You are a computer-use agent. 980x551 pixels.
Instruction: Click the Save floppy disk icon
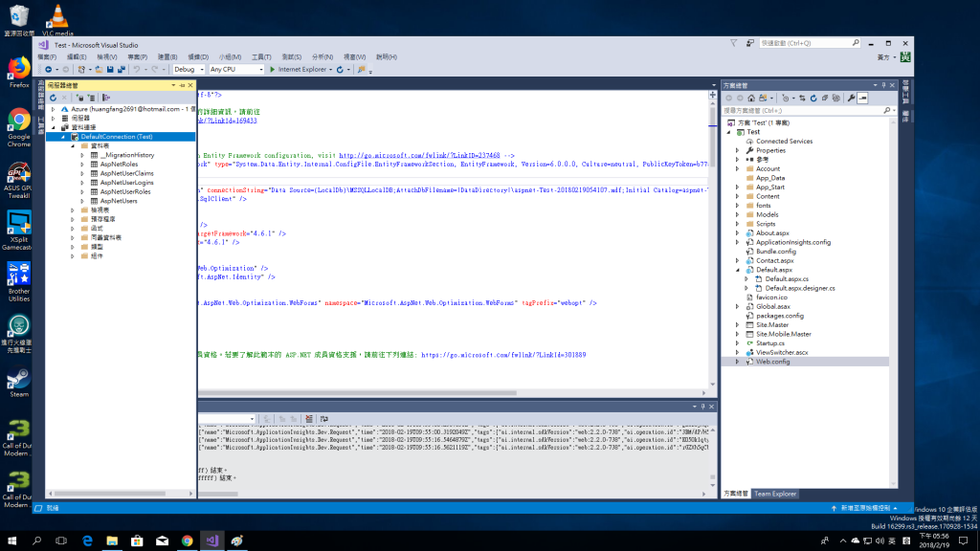click(110, 69)
